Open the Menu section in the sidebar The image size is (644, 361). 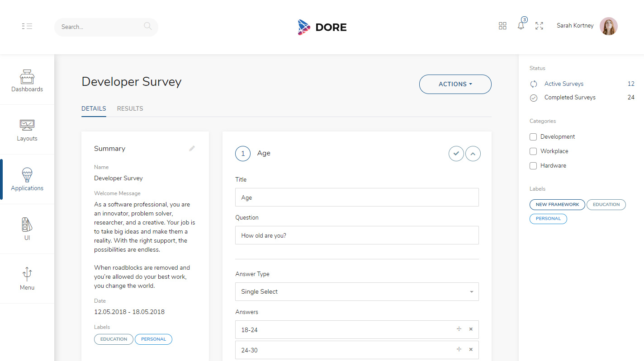pyautogui.click(x=27, y=278)
